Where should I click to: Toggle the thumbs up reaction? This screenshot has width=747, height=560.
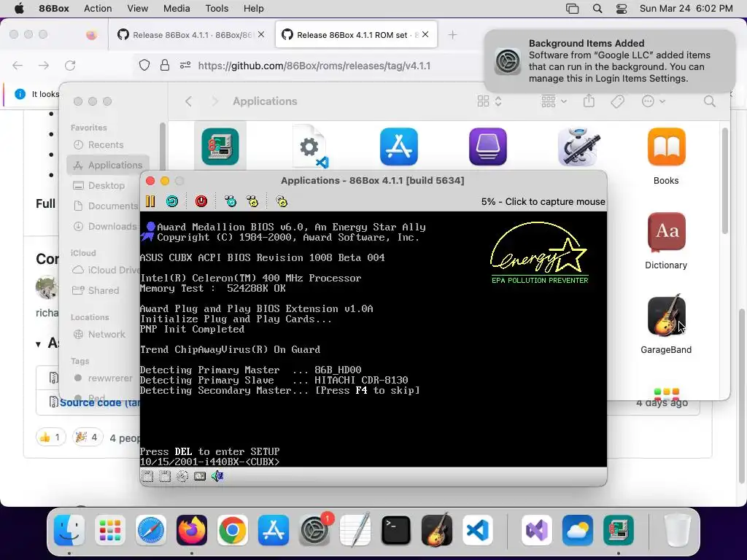pos(50,437)
